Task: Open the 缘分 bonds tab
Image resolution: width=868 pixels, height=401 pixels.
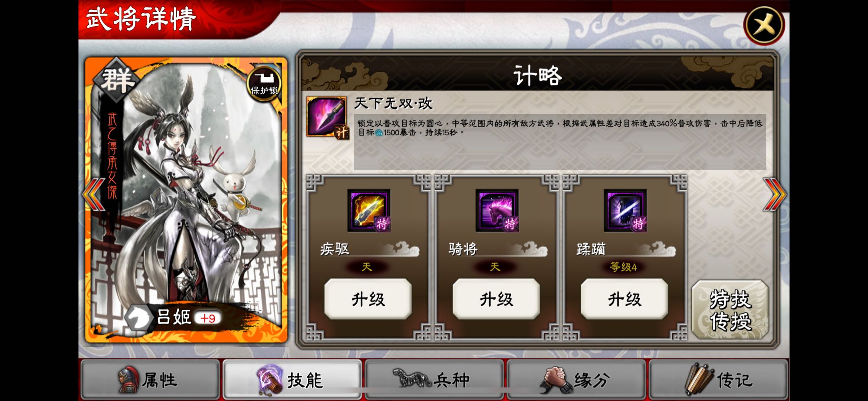Action: coord(576,380)
